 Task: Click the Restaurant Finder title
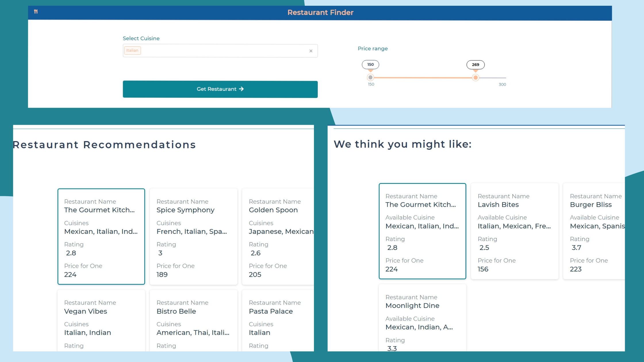(x=320, y=12)
